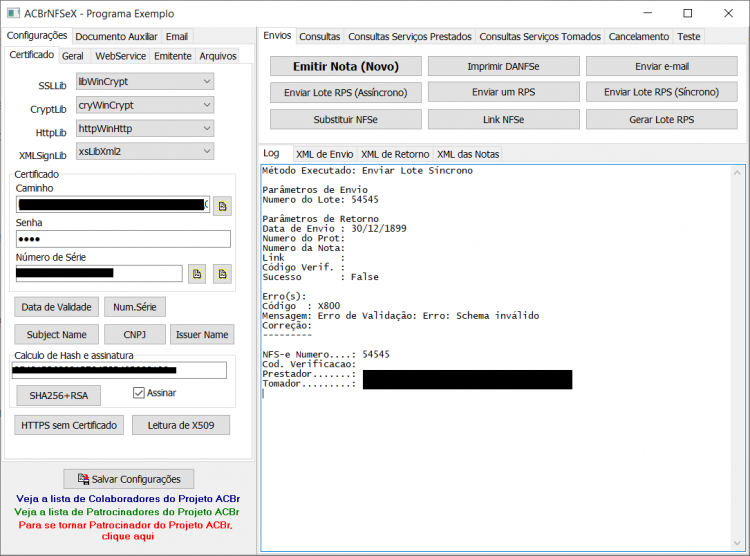Switch to the WebService tab
This screenshot has height=556, width=750.
[x=121, y=56]
